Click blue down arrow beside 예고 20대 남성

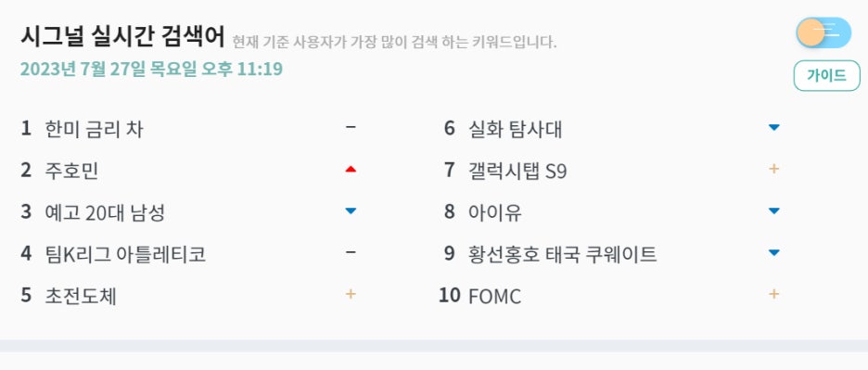351,211
